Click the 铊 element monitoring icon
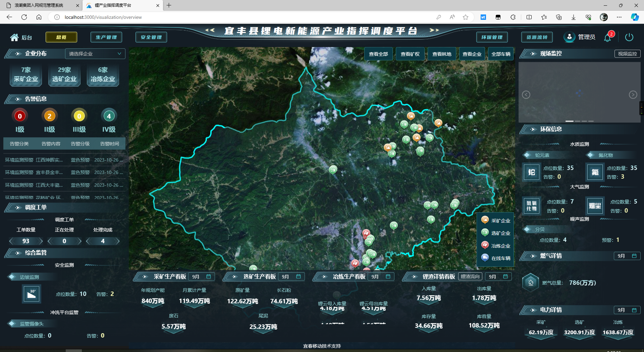This screenshot has height=352, width=644. click(x=532, y=172)
